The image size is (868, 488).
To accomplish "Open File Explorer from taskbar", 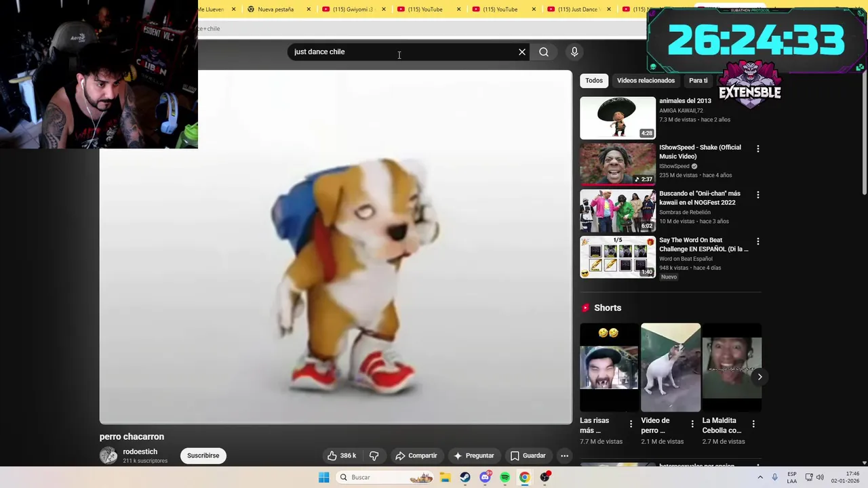I will tap(445, 477).
